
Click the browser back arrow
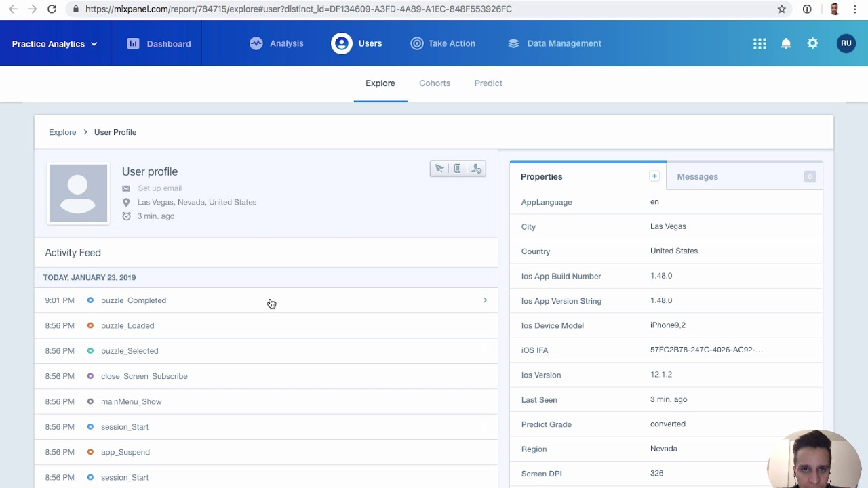[x=13, y=9]
